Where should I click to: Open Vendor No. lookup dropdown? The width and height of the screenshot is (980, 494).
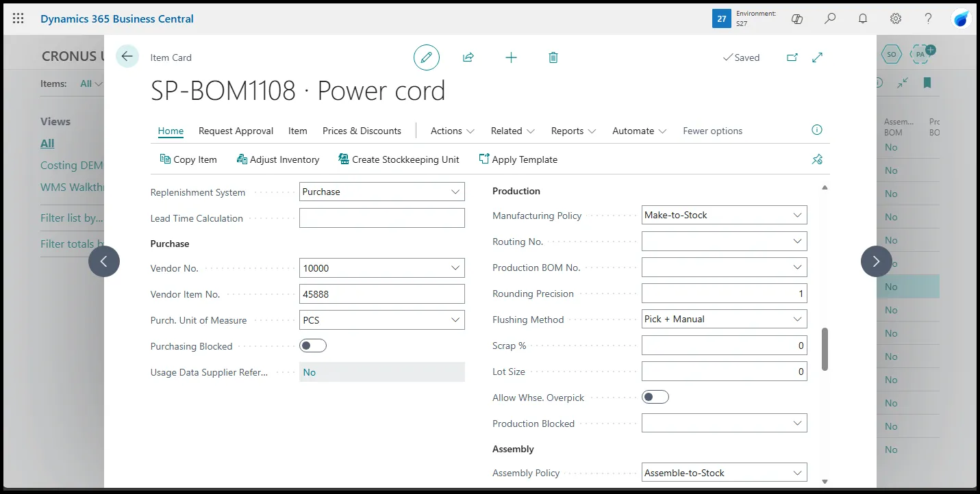coord(455,268)
